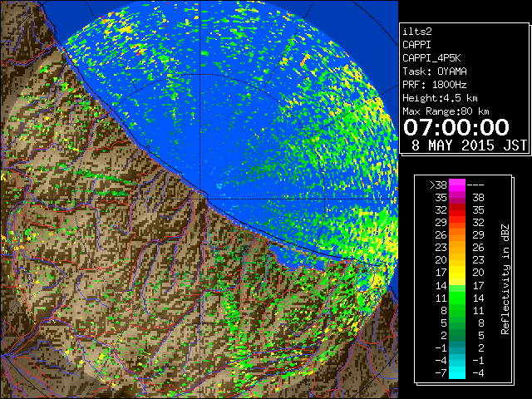Click the '>38' legend label
Viewport: 532px width, 399px height.
(438, 185)
